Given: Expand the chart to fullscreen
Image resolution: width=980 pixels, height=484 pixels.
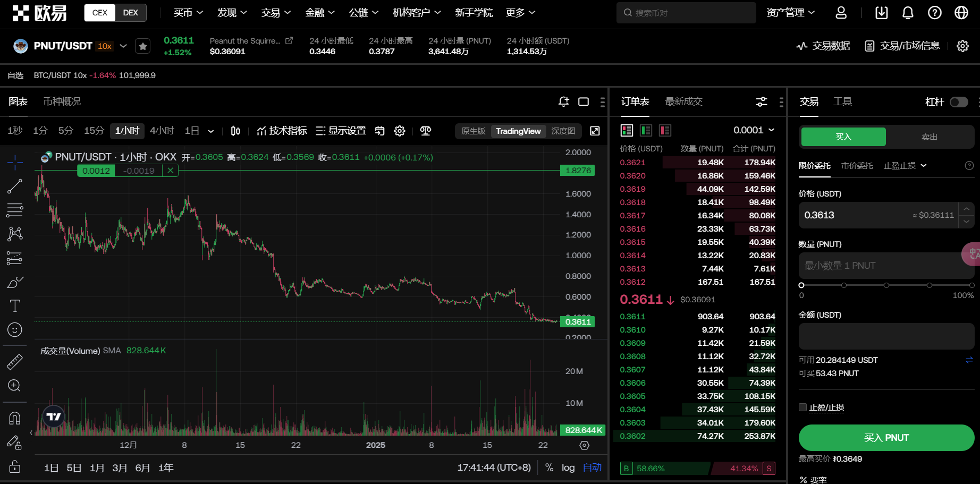Looking at the screenshot, I should [x=595, y=131].
